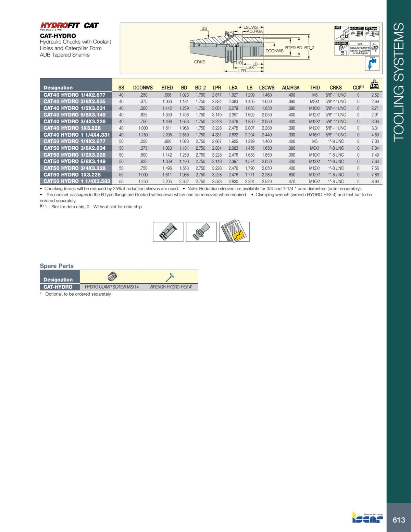Click the G2.5 balancing specification icon
This screenshot has height=532, width=411.
[360, 48]
